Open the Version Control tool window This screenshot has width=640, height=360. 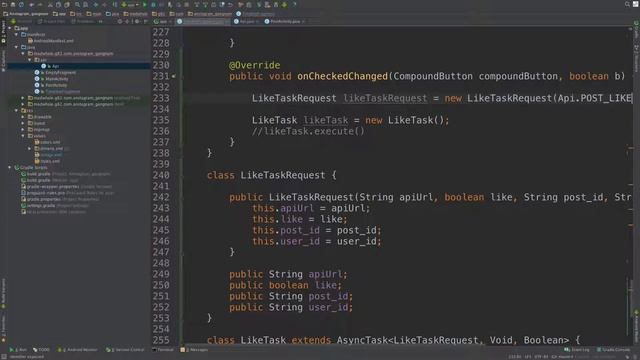(125, 350)
